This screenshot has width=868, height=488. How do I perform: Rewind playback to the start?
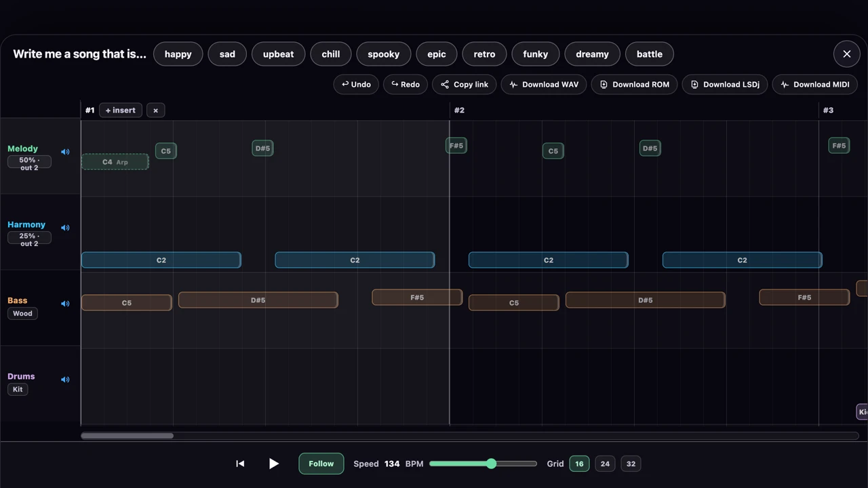240,464
